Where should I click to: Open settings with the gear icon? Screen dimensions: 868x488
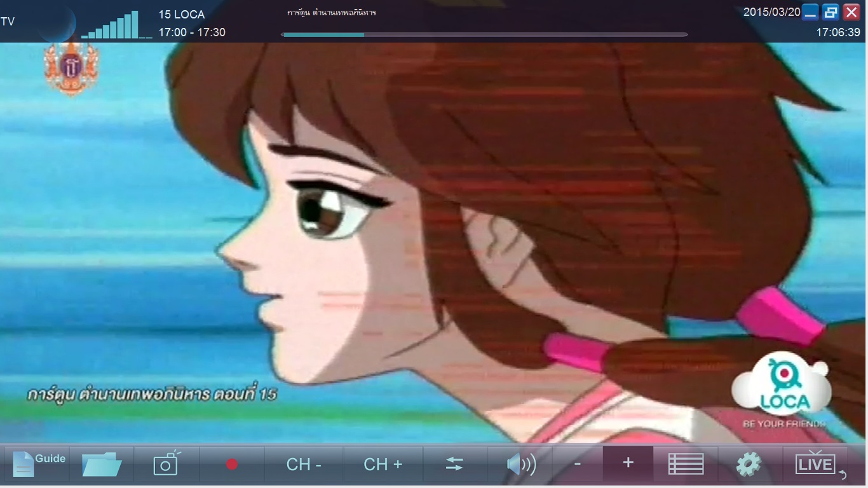coord(749,464)
